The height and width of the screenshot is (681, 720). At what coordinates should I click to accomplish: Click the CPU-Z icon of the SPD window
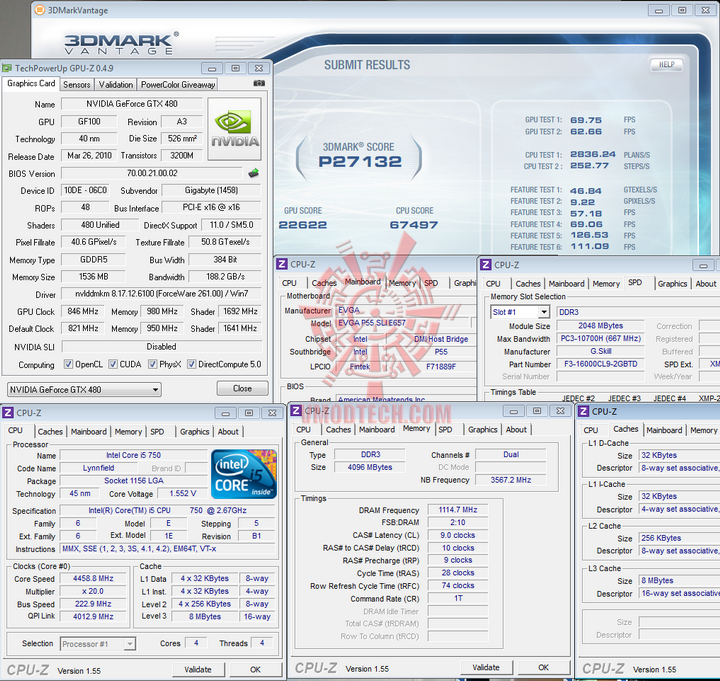tap(486, 265)
